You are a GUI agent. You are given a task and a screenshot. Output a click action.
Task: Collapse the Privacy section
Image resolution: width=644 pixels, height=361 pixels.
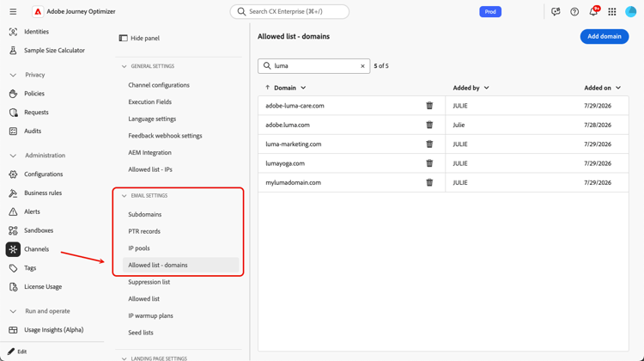13,75
